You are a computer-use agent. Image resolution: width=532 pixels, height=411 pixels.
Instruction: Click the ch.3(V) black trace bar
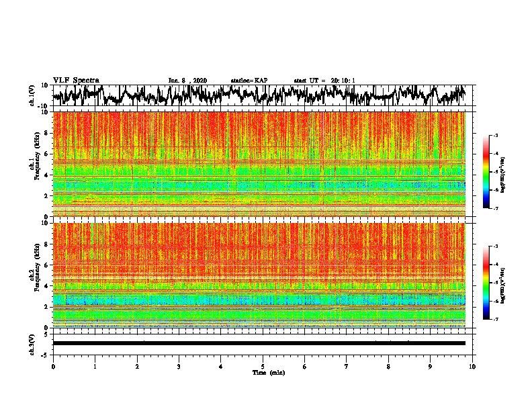(x=259, y=343)
